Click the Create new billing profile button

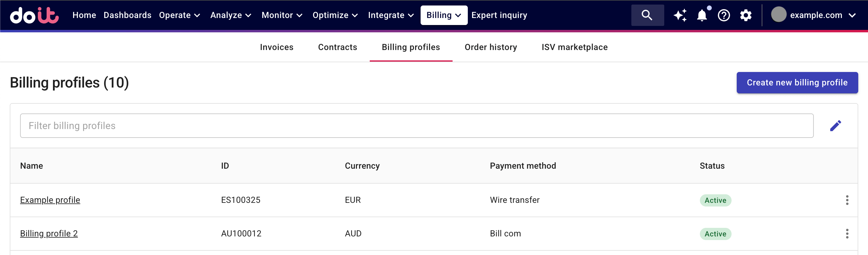pos(797,82)
